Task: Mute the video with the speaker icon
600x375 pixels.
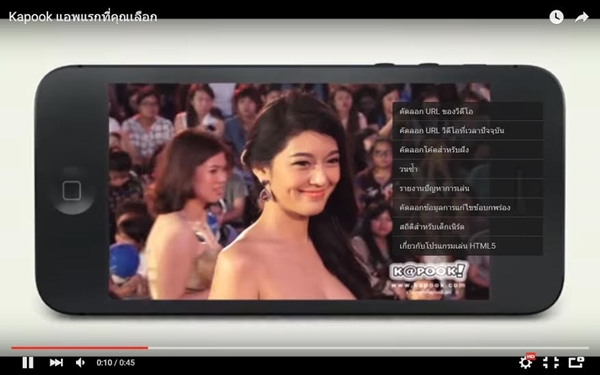Action: (x=80, y=362)
